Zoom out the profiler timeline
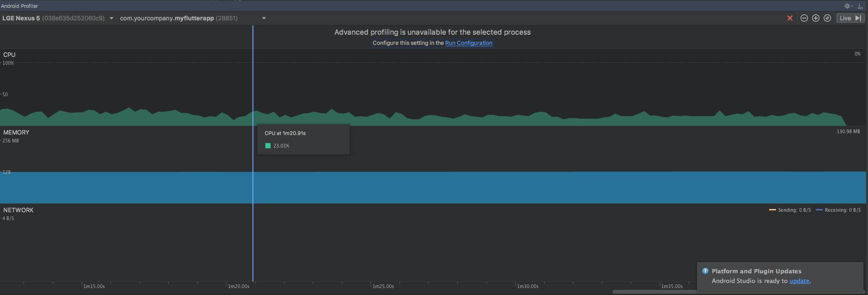This screenshot has width=868, height=295. pos(804,18)
